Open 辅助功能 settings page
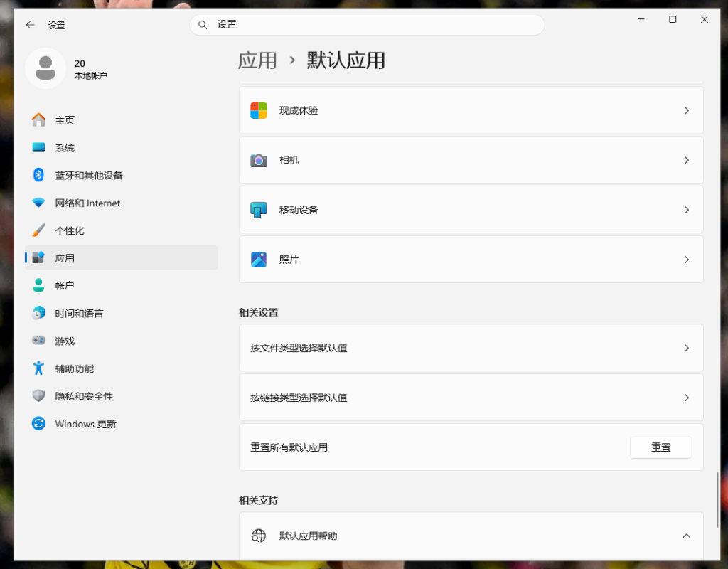Image resolution: width=728 pixels, height=569 pixels. coord(121,368)
